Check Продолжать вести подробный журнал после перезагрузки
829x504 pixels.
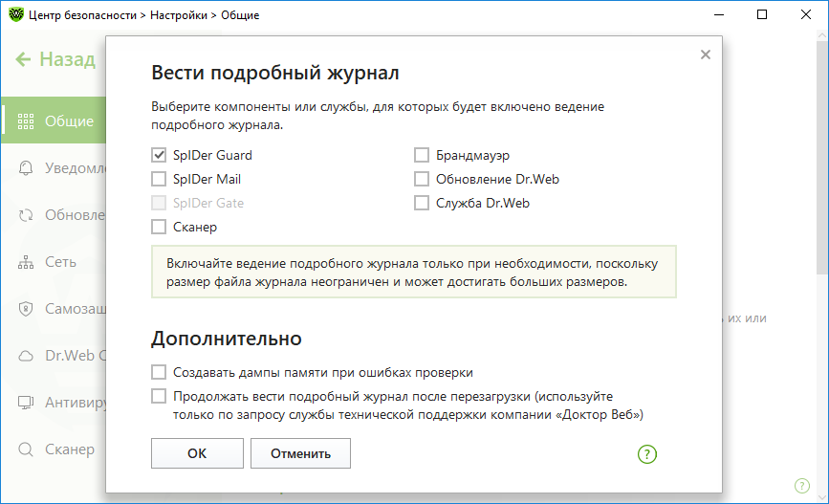pos(159,396)
